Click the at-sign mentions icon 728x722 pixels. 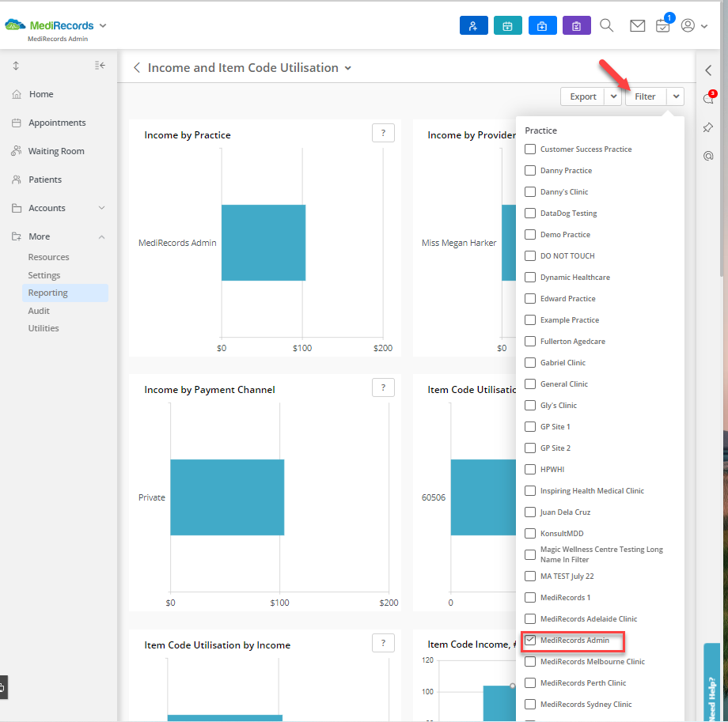[708, 156]
